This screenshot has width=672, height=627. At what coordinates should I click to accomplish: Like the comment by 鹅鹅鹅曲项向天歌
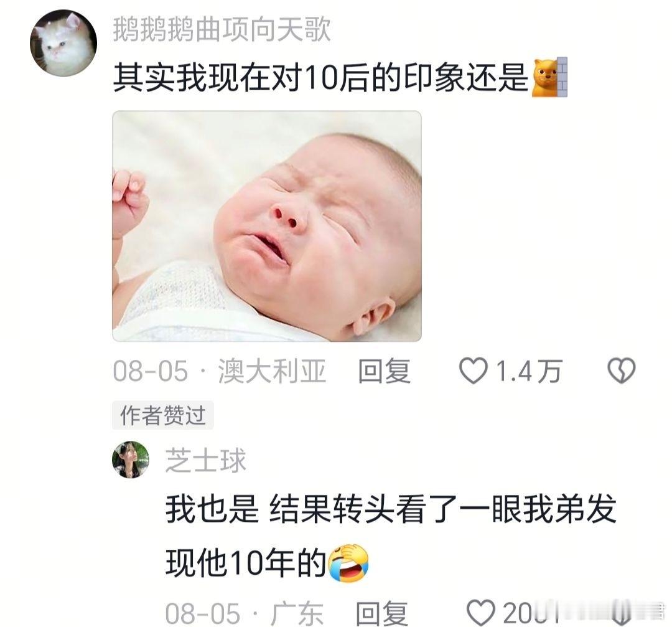point(473,371)
